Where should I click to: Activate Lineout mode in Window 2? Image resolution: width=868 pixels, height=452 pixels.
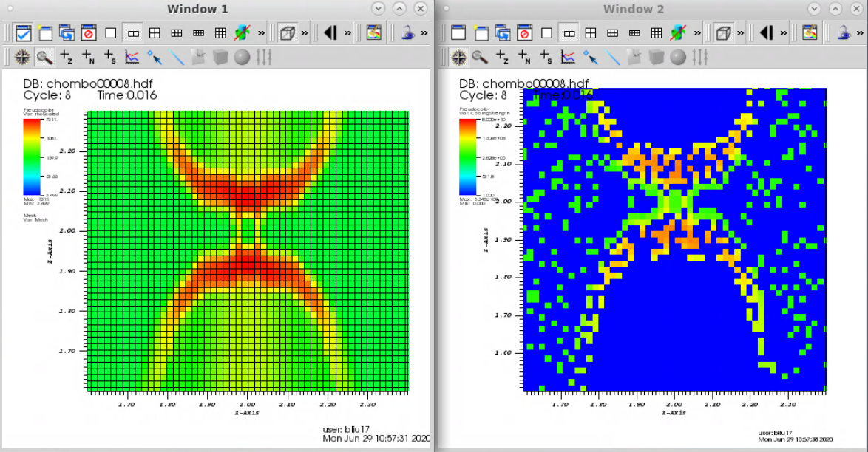pyautogui.click(x=568, y=56)
